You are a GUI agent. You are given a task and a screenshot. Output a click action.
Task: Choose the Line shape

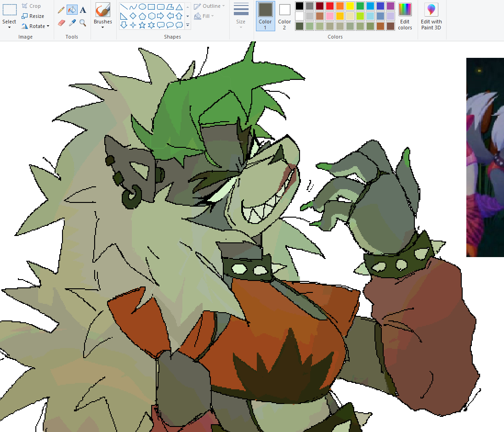(124, 6)
